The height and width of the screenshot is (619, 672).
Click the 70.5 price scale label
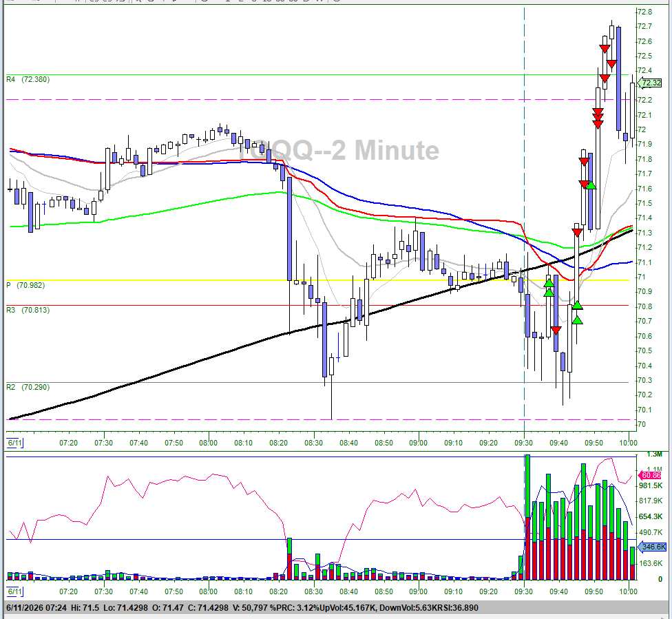(644, 350)
